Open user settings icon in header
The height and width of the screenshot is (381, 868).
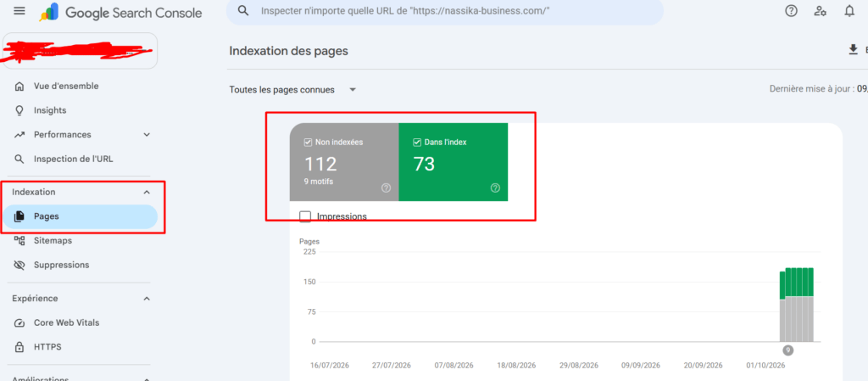point(821,11)
